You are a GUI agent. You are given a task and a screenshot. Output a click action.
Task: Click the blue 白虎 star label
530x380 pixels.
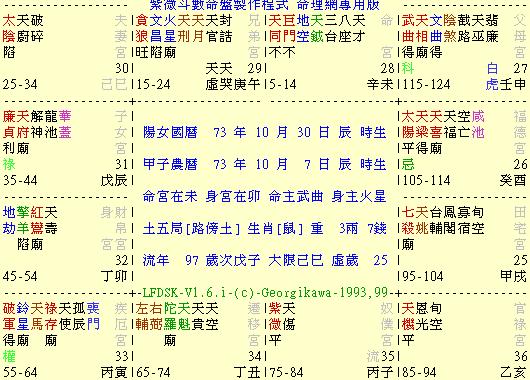click(492, 77)
